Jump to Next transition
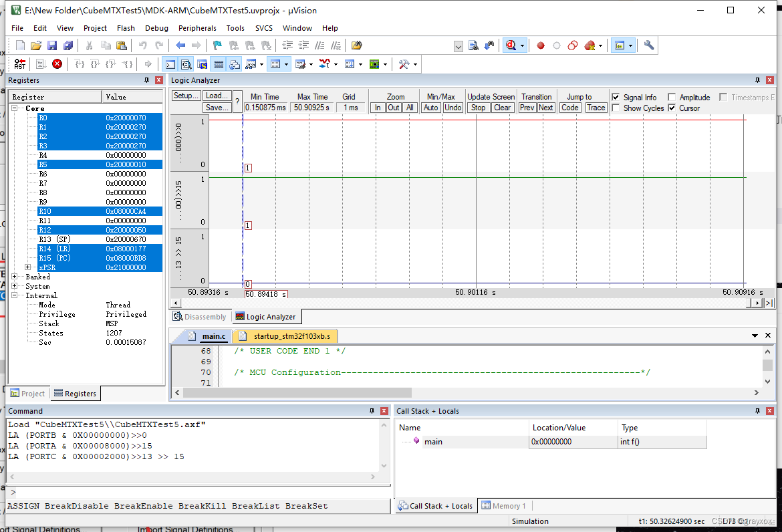The height and width of the screenshot is (532, 782). (545, 107)
